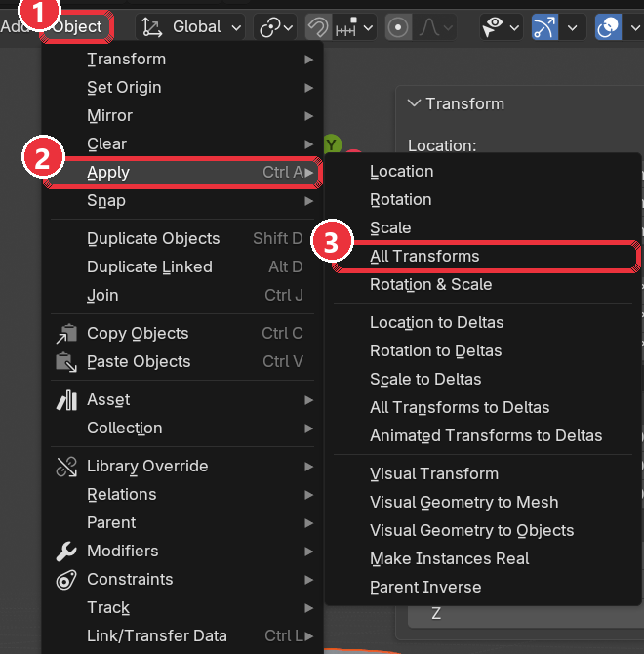Image resolution: width=644 pixels, height=654 pixels.
Task: Open the Clear submenu
Action: [x=182, y=143]
